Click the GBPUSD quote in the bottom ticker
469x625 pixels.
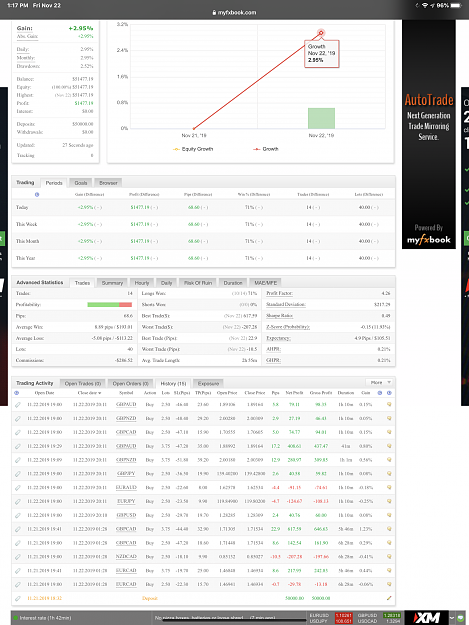coord(379,615)
